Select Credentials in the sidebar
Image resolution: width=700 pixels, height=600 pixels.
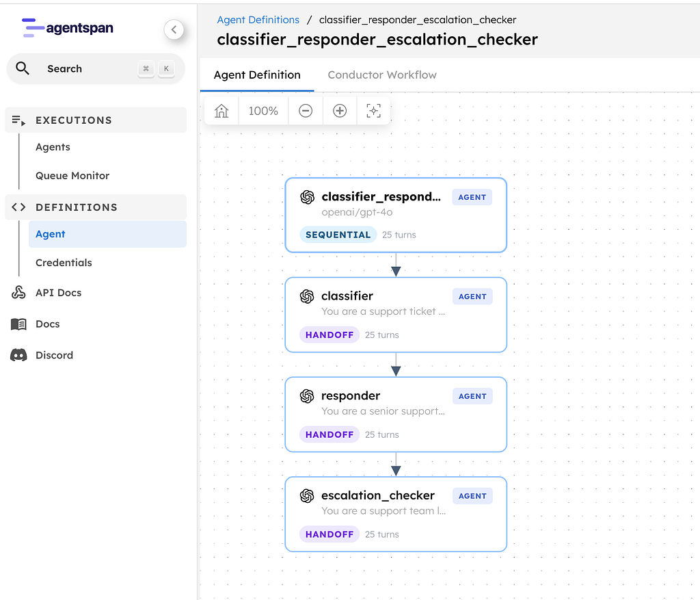point(64,262)
